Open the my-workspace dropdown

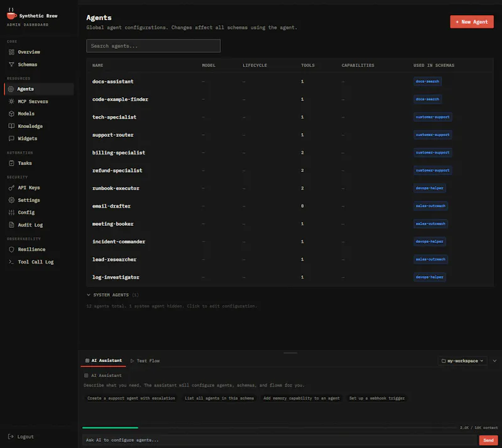(462, 361)
